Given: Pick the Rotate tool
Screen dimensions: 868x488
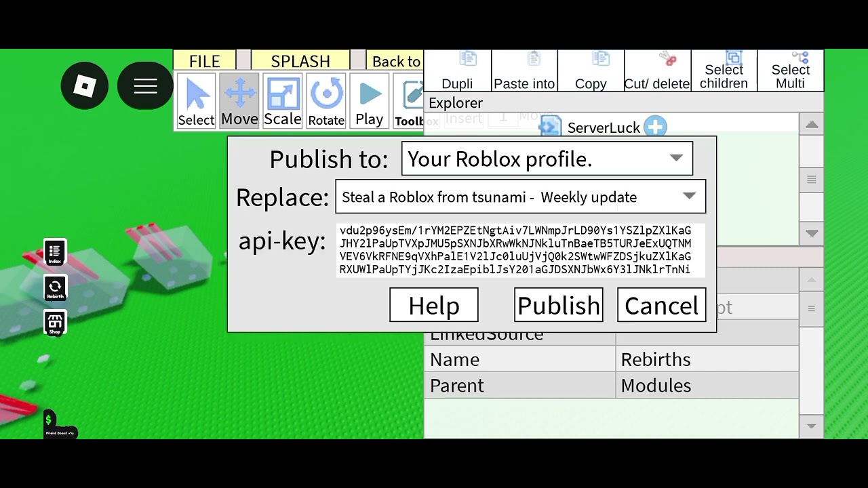Looking at the screenshot, I should 326,101.
